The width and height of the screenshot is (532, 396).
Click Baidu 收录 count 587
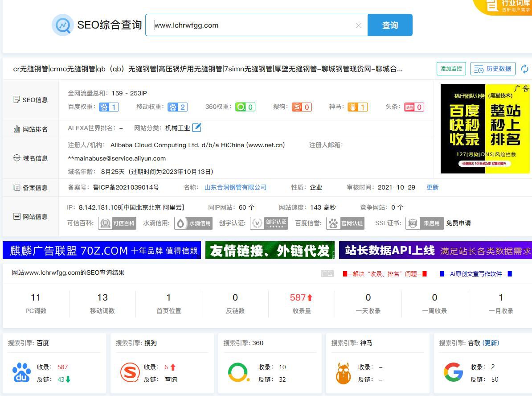(63, 367)
